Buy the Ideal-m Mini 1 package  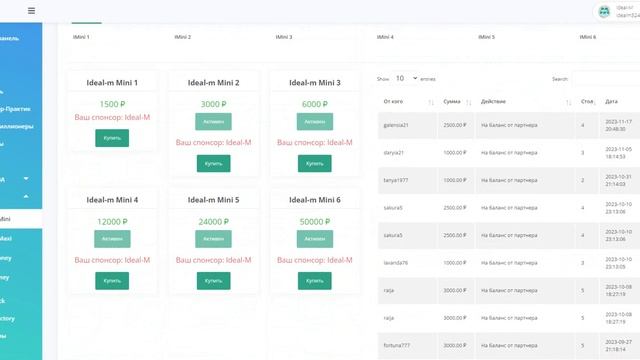tap(112, 138)
